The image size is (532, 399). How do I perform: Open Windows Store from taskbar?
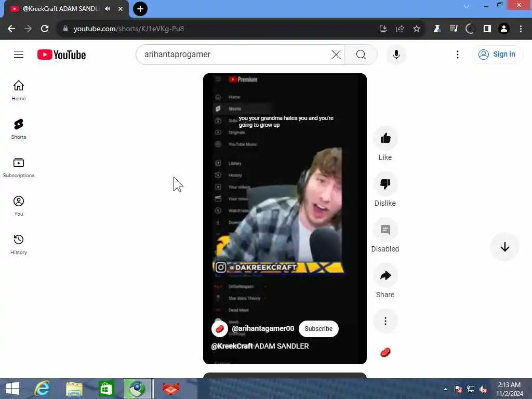click(x=106, y=389)
